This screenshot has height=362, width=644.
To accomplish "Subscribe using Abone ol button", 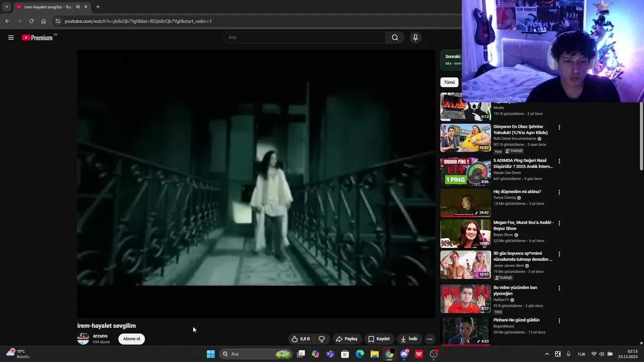I will (x=132, y=339).
